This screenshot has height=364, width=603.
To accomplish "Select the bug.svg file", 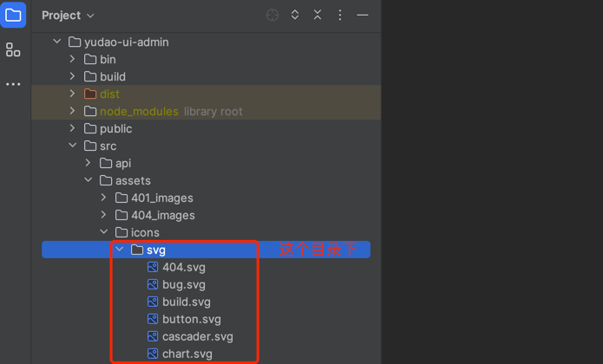I will point(183,284).
